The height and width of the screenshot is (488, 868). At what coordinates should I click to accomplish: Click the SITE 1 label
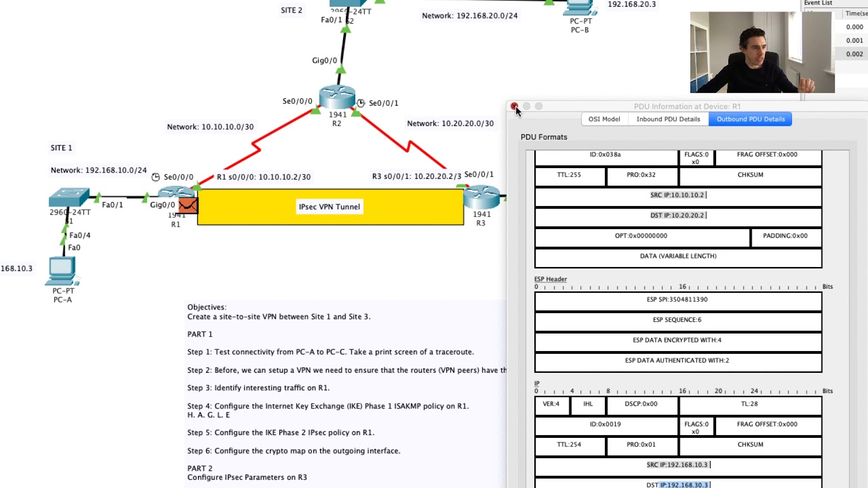[61, 148]
